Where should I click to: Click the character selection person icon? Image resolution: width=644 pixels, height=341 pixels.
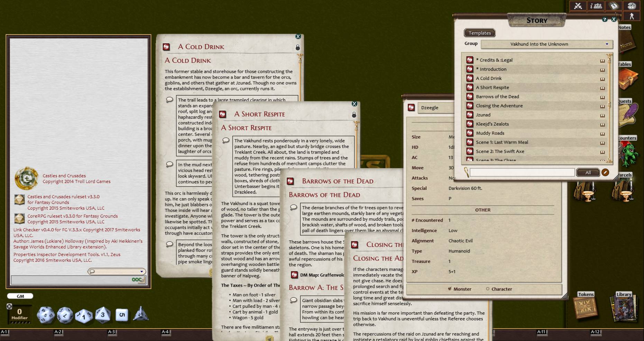632,15
